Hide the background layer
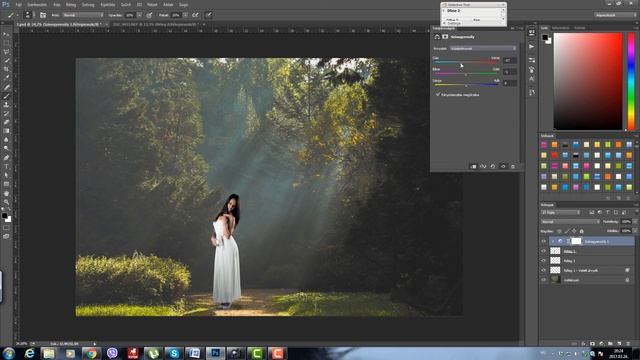The image size is (640, 360). (x=544, y=280)
